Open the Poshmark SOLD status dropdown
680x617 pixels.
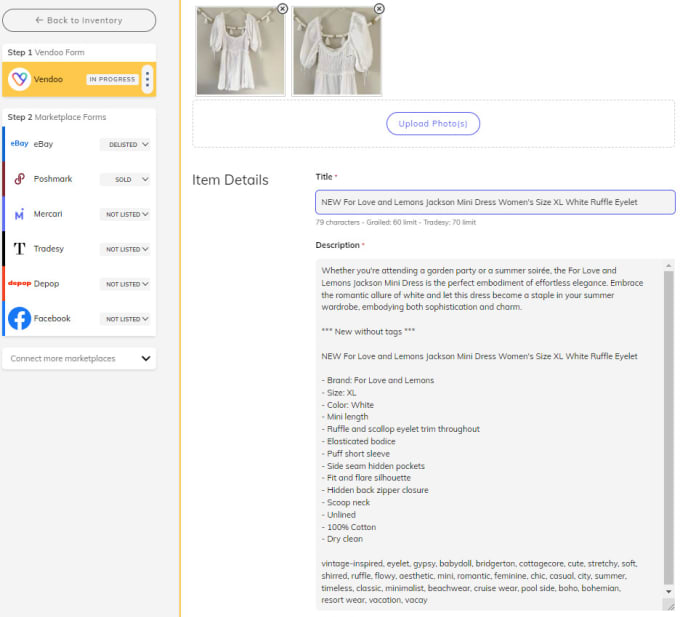pos(125,180)
